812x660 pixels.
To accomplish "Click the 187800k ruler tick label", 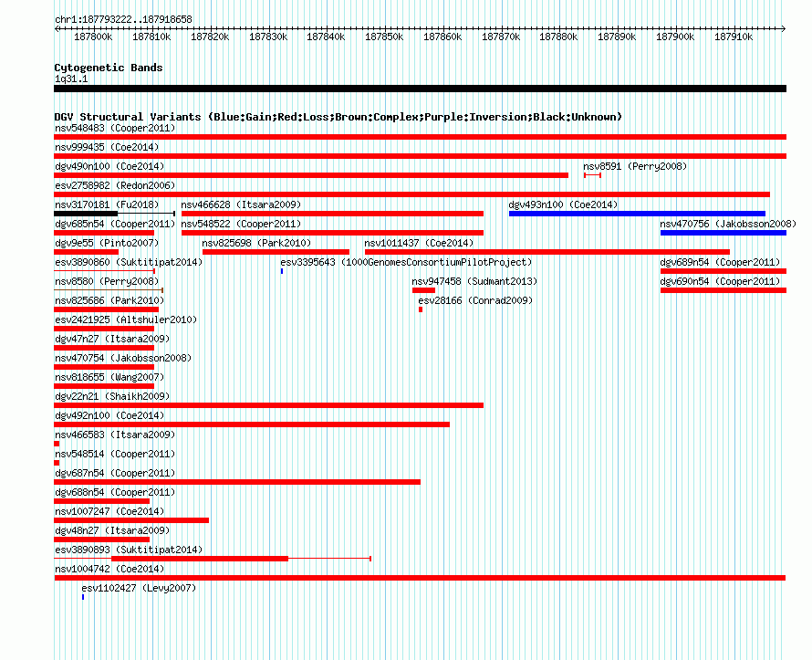I will (x=93, y=37).
